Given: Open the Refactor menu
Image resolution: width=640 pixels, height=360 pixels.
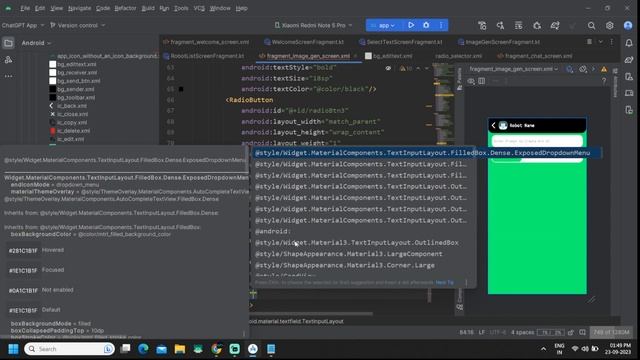Looking at the screenshot, I should 125,8.
